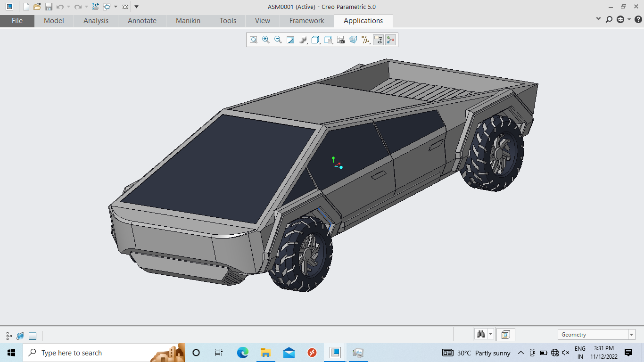Switch to the Manikin tab
Viewport: 644px width, 362px height.
tap(188, 21)
